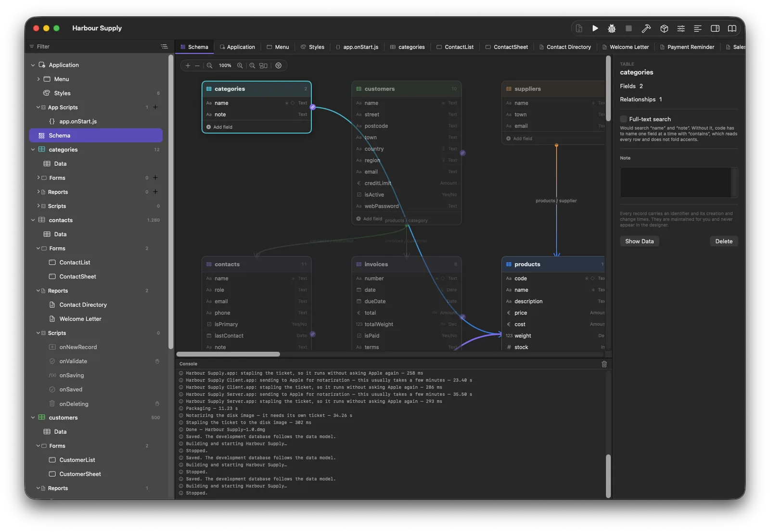The image size is (770, 532).
Task: Open settings sliders icon in toolbar
Action: (x=681, y=28)
